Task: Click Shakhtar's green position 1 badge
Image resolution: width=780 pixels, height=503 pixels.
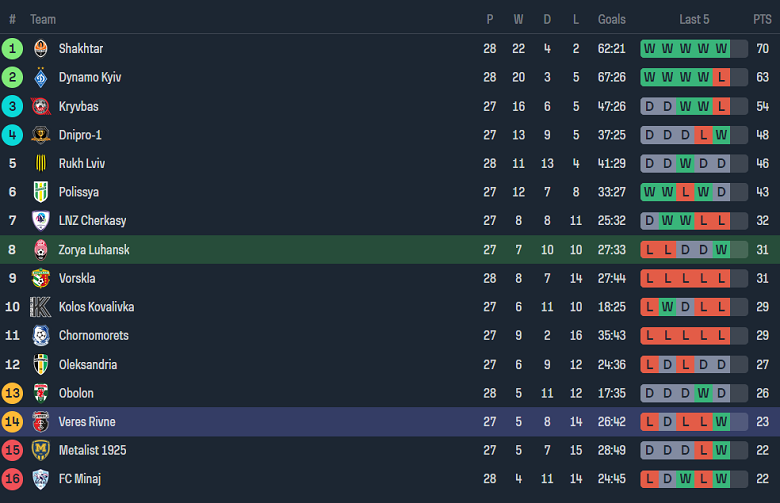Action: tap(13, 49)
